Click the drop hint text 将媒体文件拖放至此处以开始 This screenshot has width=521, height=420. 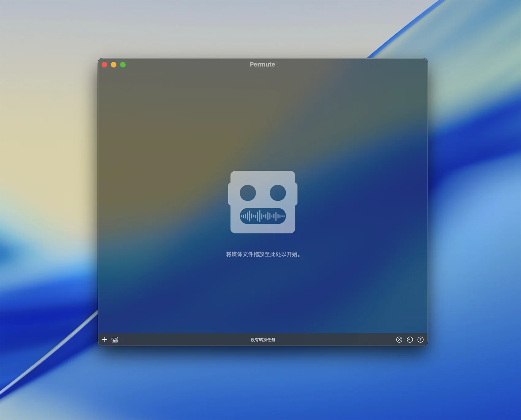[x=263, y=254]
